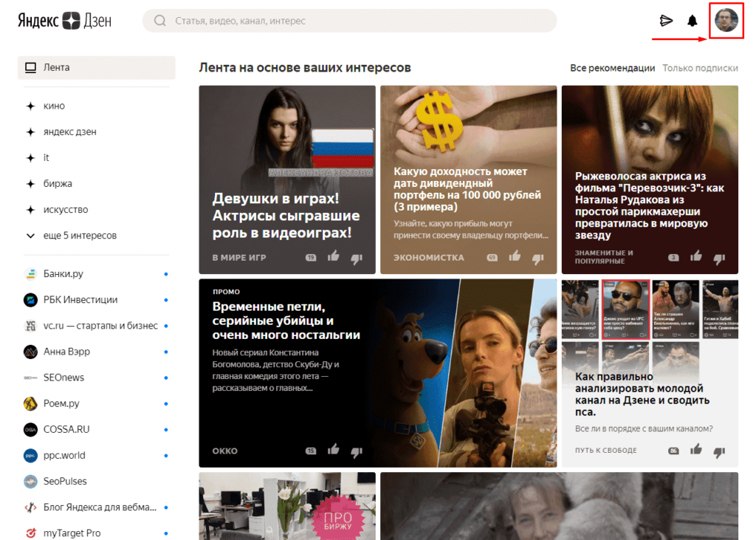Select "Все рекомендации" feed filter
The height and width of the screenshot is (540, 756).
[612, 68]
